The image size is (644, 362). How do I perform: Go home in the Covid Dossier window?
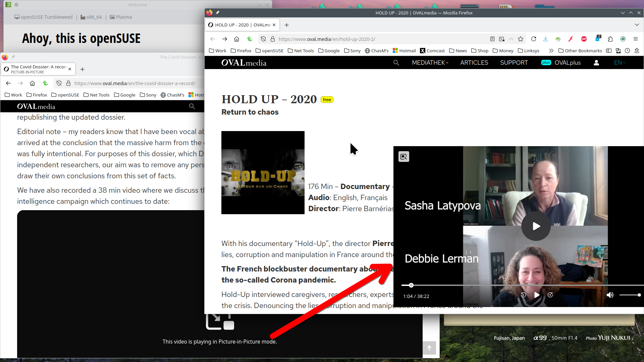pos(32,83)
